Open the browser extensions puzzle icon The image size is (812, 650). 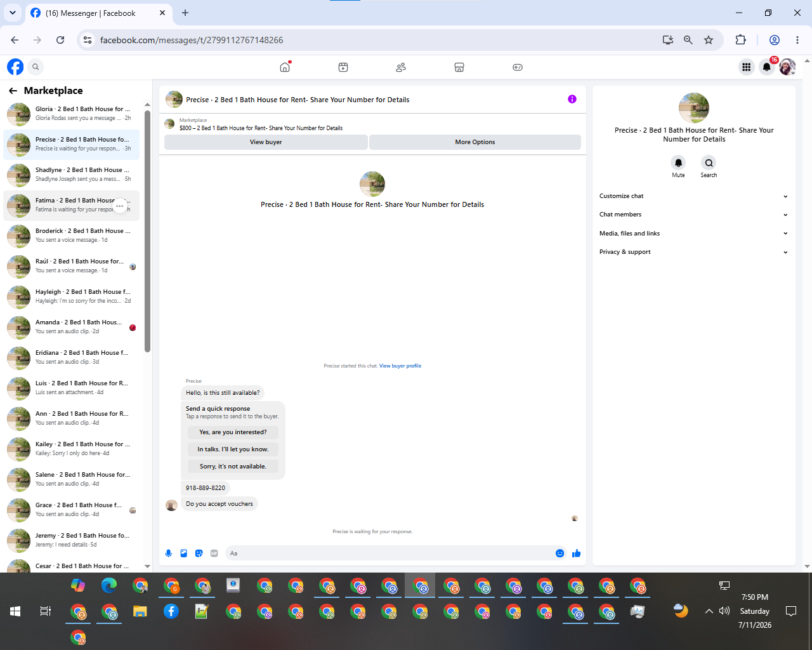pyautogui.click(x=740, y=40)
